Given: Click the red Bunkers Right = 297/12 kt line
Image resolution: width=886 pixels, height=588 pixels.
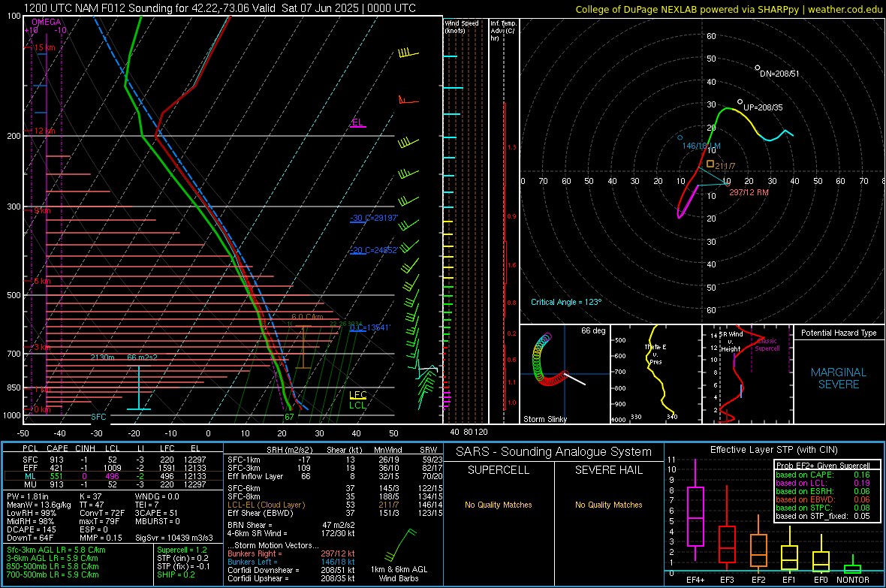Looking at the screenshot, I should [x=291, y=553].
